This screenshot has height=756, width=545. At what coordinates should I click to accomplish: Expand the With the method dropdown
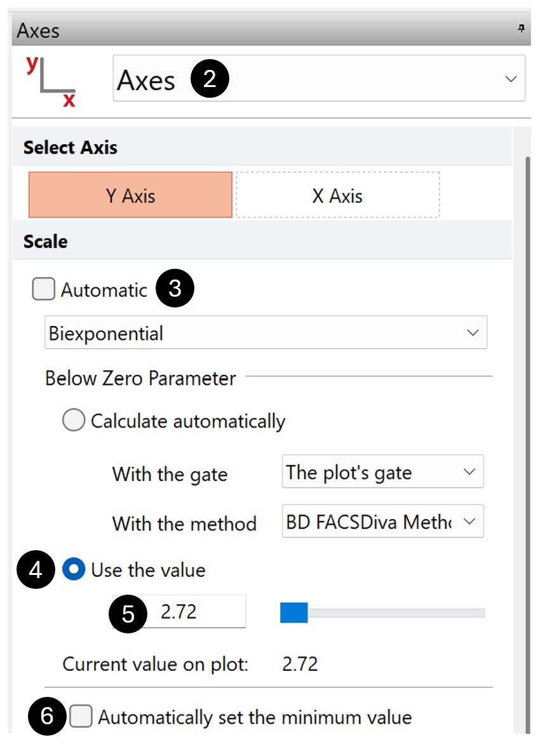(x=469, y=522)
